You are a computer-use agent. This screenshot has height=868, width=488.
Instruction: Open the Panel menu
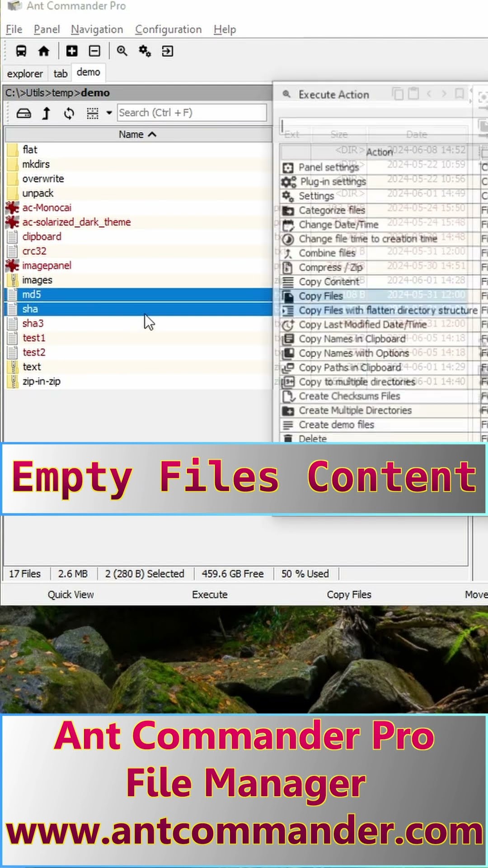click(x=47, y=29)
